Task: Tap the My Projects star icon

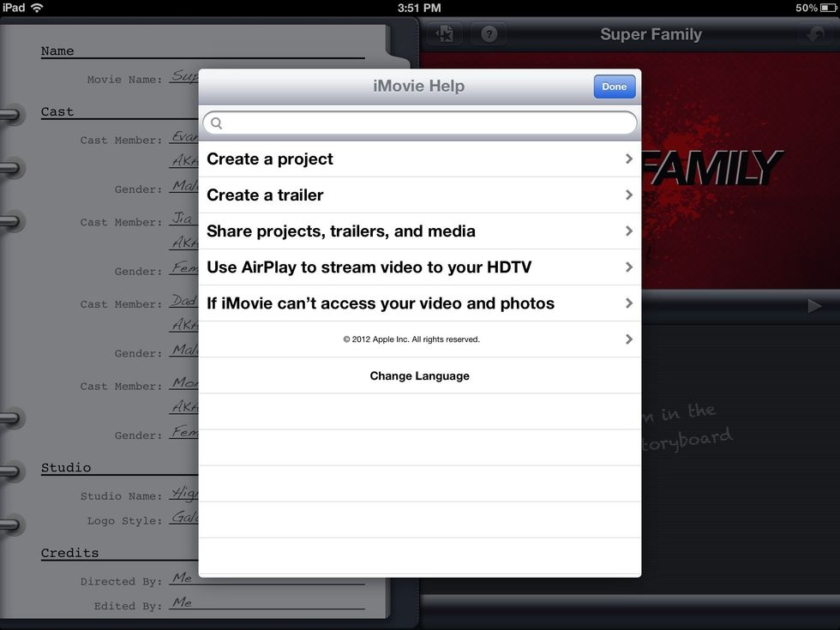Action: point(444,35)
